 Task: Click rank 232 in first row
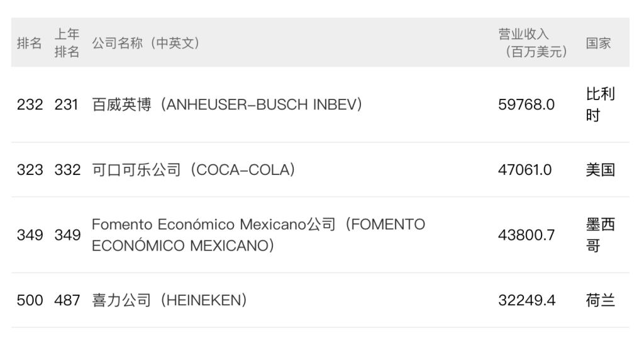[30, 104]
